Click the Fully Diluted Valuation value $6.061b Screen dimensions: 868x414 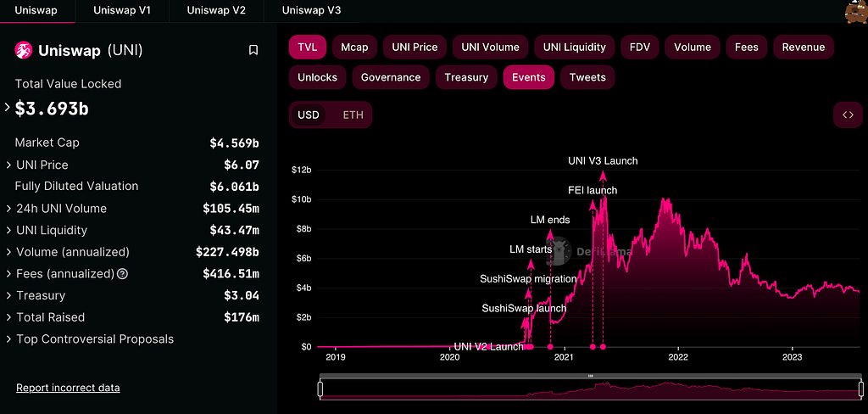234,187
